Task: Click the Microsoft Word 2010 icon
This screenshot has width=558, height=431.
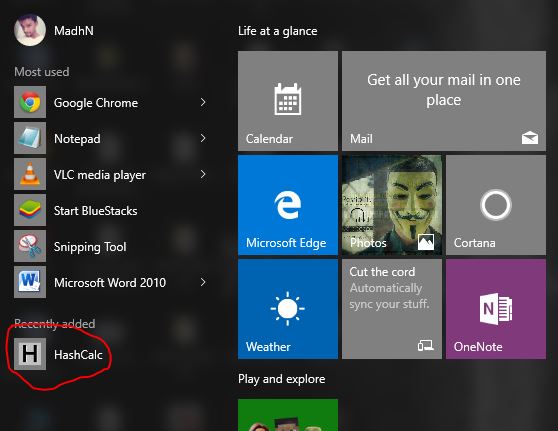Action: (x=30, y=282)
